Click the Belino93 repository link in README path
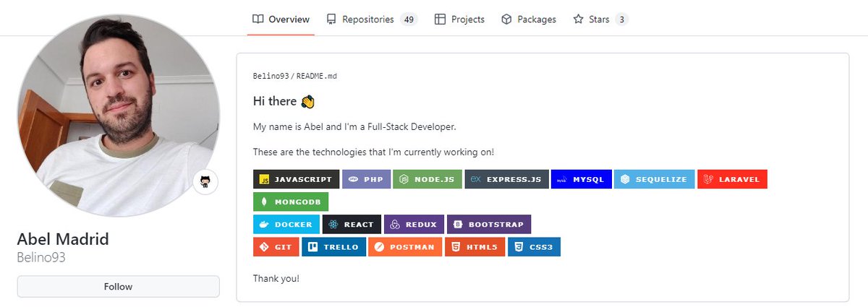 click(270, 75)
